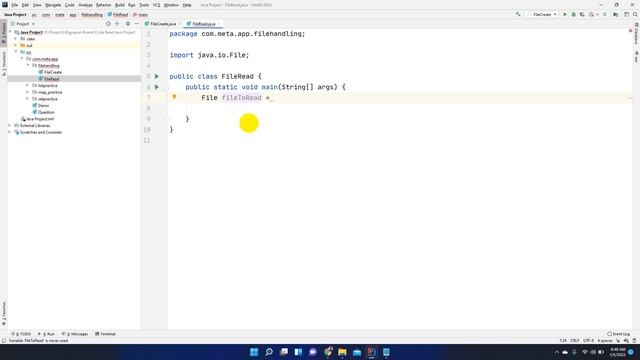
Task: Run main method from the line 6 gutter arrow
Action: point(157,87)
